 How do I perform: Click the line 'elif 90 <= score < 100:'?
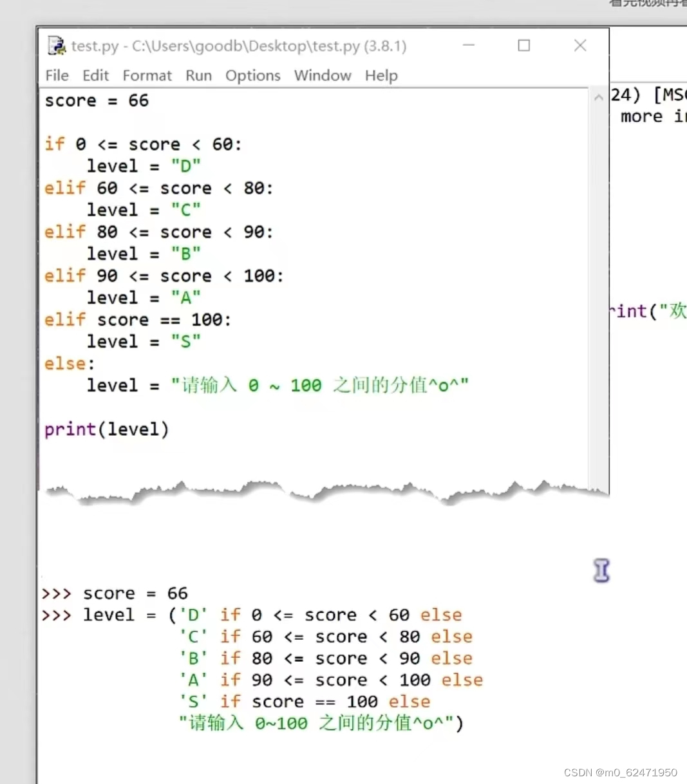coord(164,275)
